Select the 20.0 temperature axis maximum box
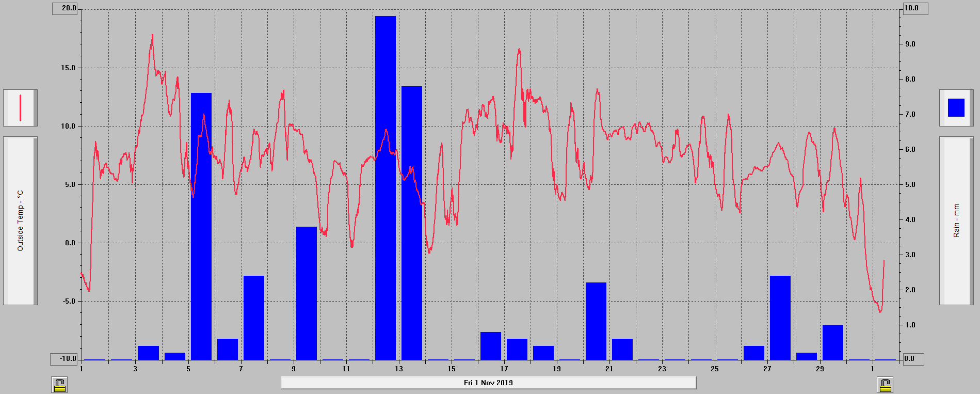980x394 pixels. coord(65,9)
